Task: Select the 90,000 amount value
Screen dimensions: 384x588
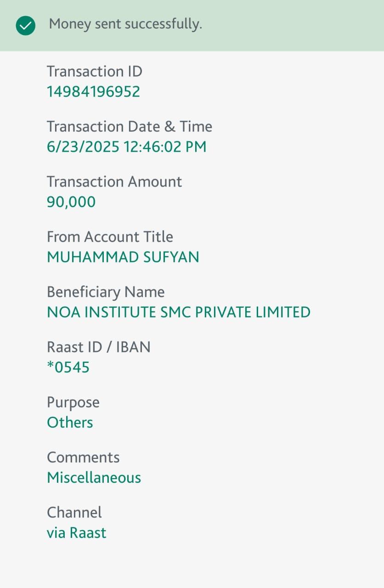Action: (x=71, y=202)
